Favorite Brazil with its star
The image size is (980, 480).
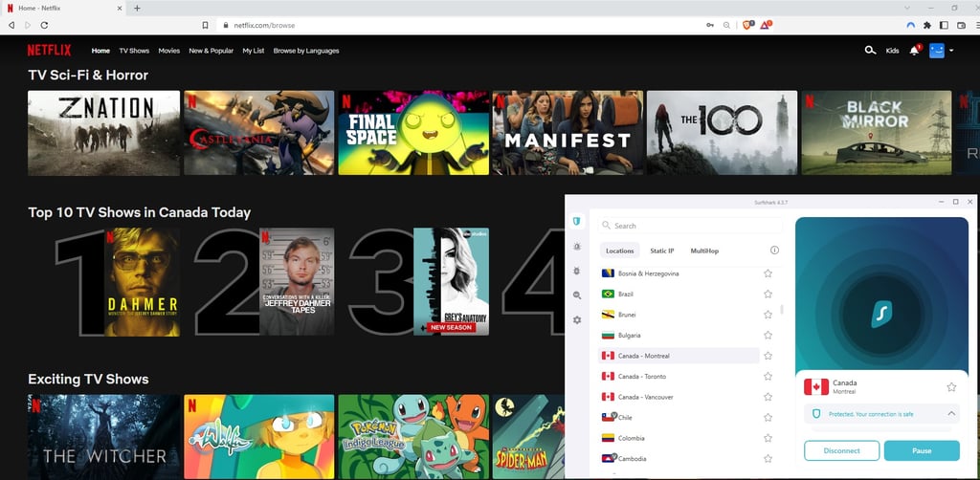pos(768,294)
